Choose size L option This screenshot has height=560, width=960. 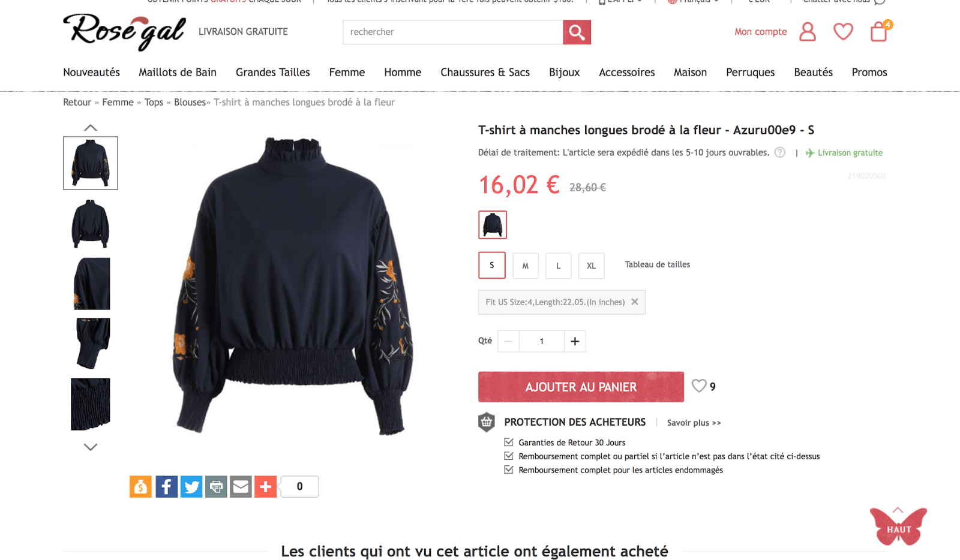click(x=559, y=266)
